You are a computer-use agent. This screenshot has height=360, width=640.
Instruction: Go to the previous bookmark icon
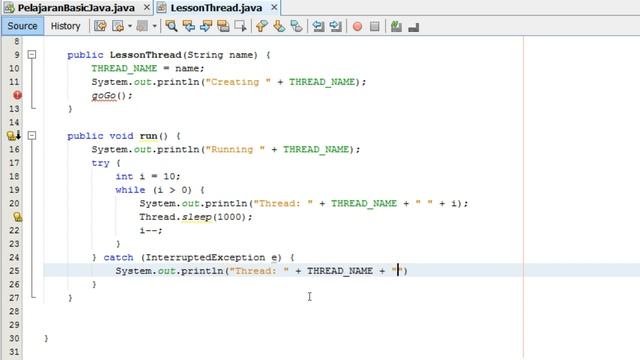click(x=262, y=26)
